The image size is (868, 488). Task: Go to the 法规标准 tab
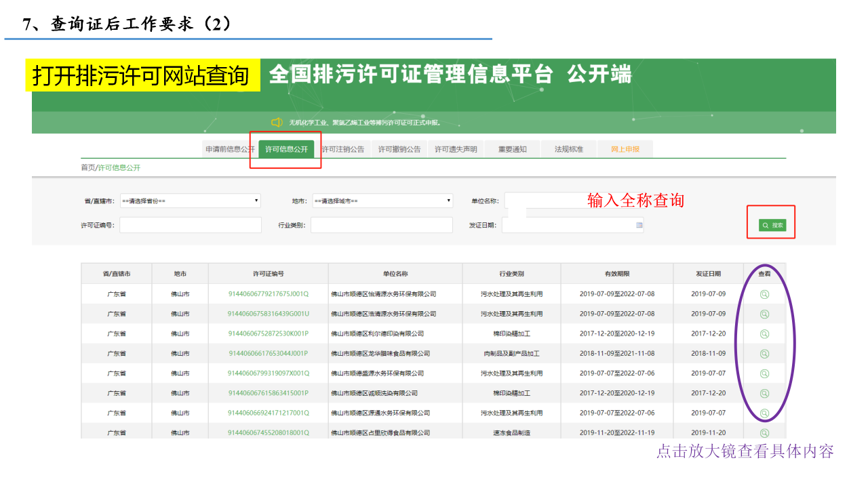(x=568, y=149)
